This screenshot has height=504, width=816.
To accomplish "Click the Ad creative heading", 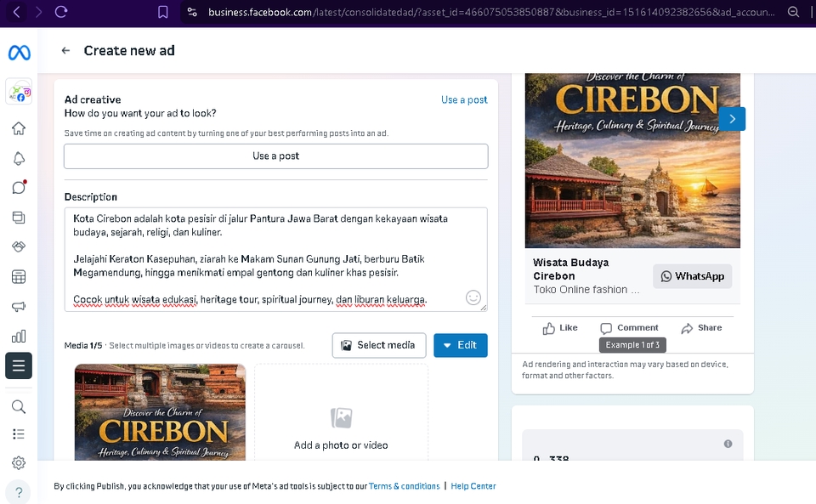I will pos(93,99).
